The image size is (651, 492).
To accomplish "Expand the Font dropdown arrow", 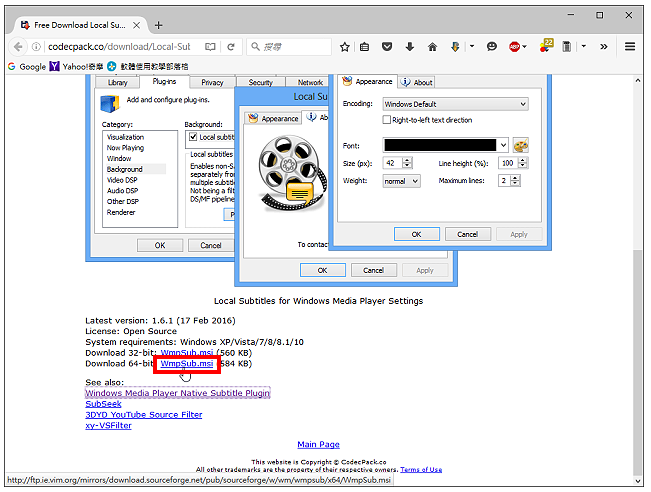I will [503, 145].
